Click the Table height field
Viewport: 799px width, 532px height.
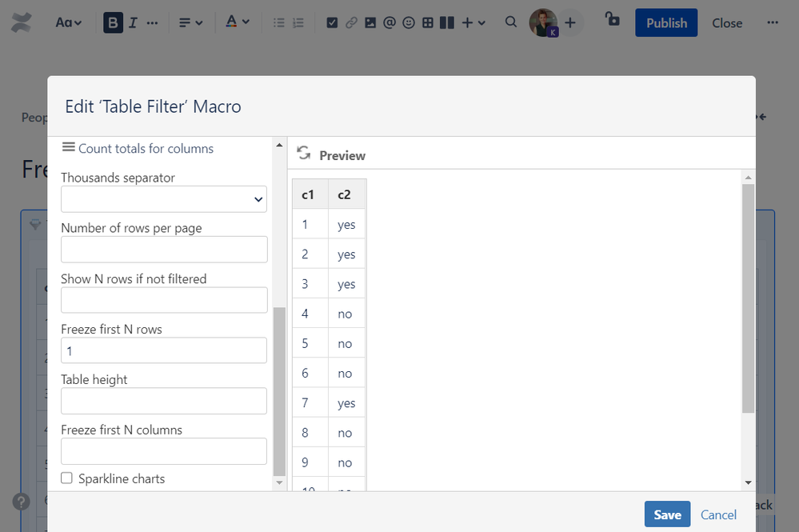point(164,401)
